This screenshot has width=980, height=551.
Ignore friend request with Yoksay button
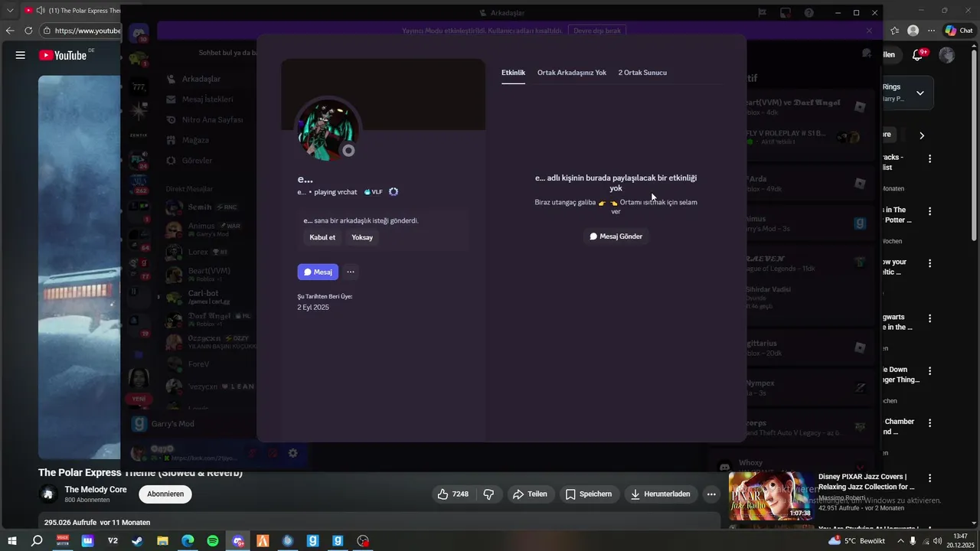[x=362, y=237]
